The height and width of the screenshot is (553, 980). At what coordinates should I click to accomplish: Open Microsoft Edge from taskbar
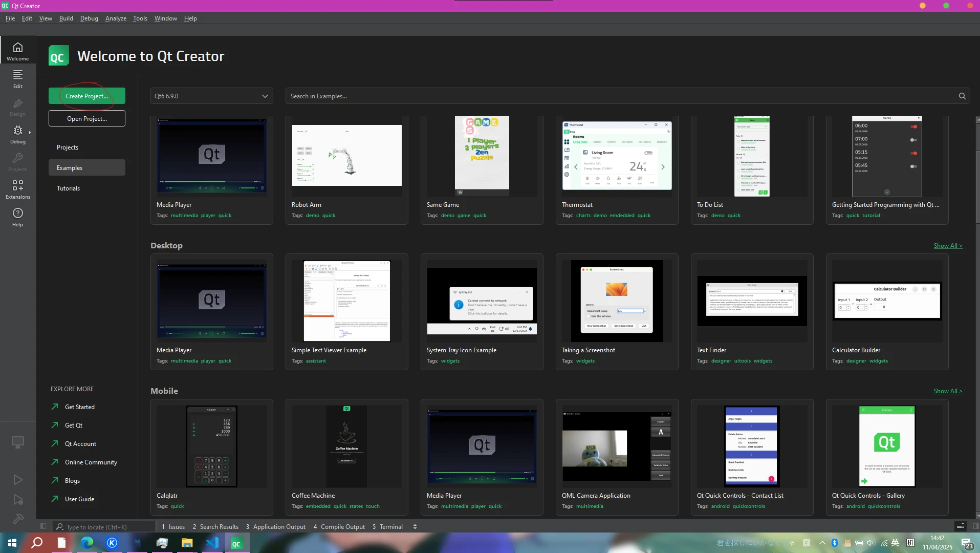pyautogui.click(x=87, y=543)
